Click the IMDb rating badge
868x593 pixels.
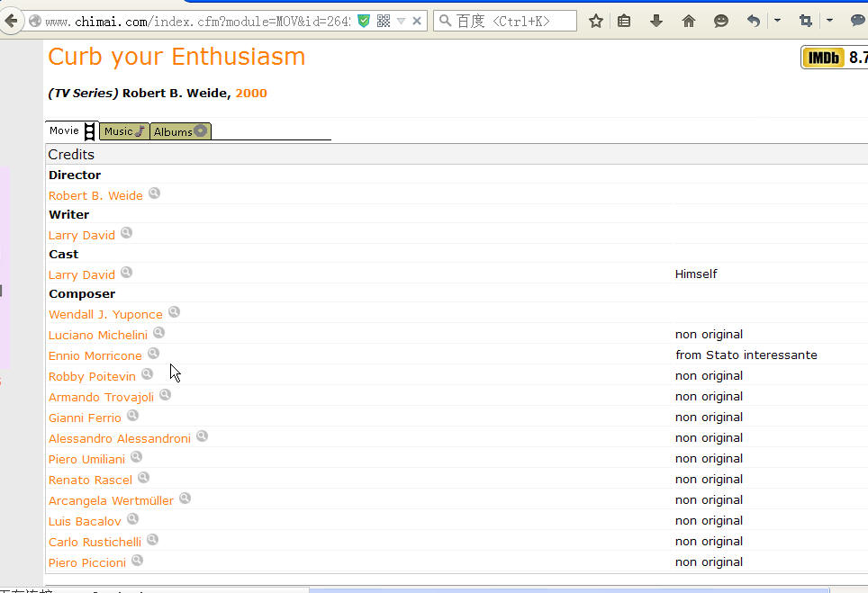coord(834,58)
